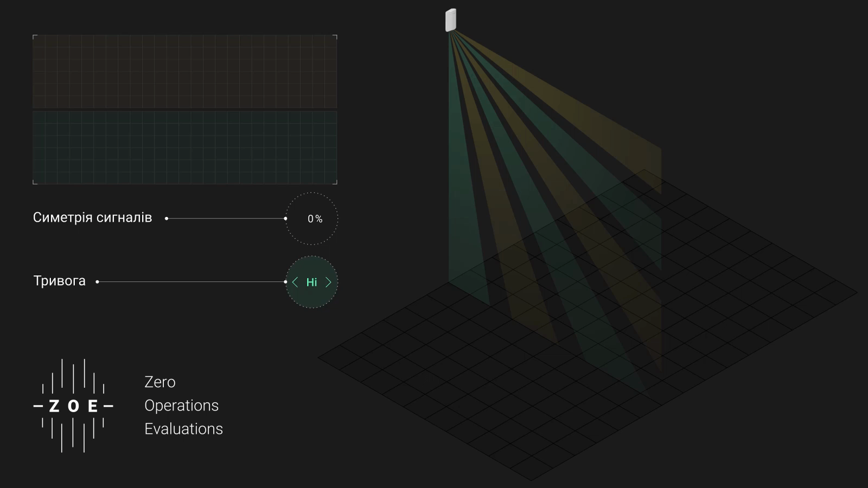Click the dot right of Симетрія сигналів text
Image resolution: width=868 pixels, height=488 pixels.
[167, 219]
